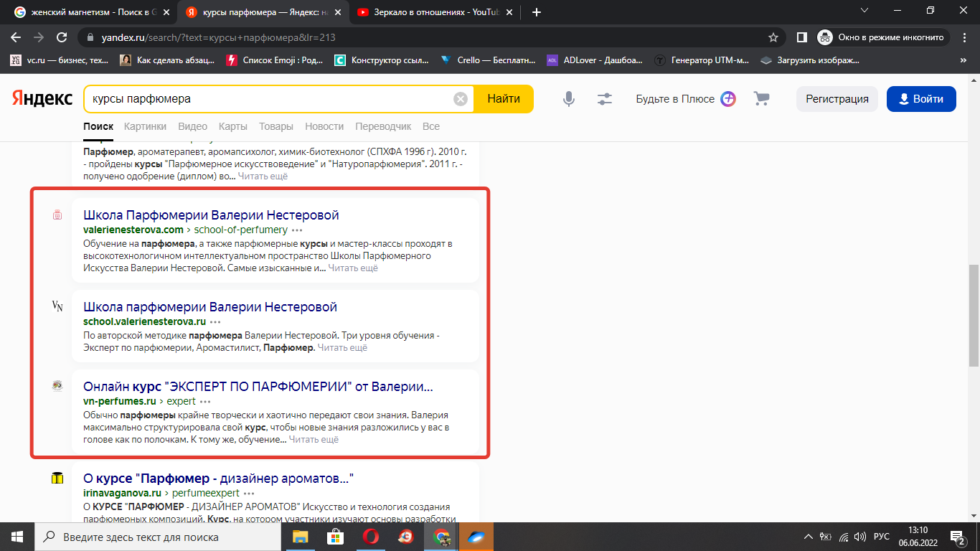
Task: Switch to the Картинки search tab
Action: tap(145, 126)
